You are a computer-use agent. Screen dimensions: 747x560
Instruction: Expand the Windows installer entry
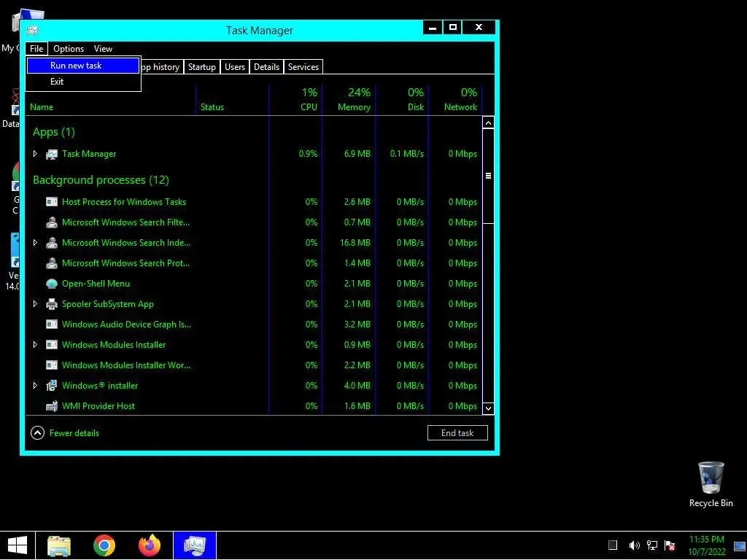35,386
